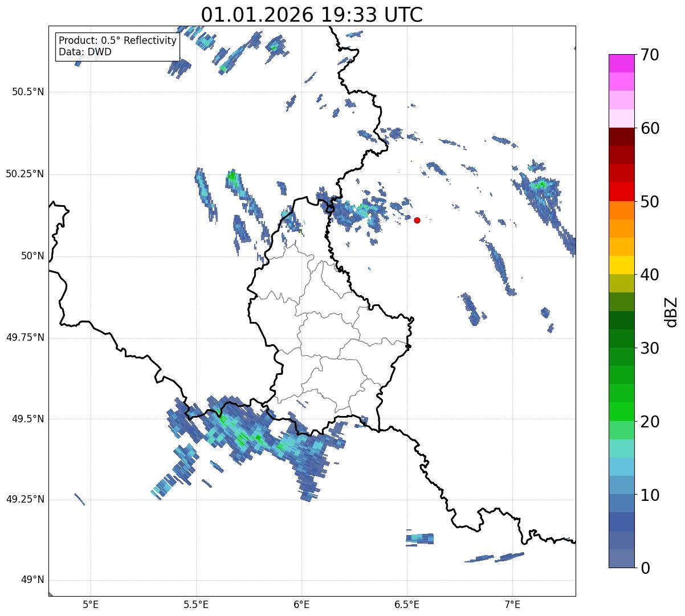
Task: Click the small horizontal radar echo near 6.5°E 49.1°N
Action: pyautogui.click(x=419, y=539)
